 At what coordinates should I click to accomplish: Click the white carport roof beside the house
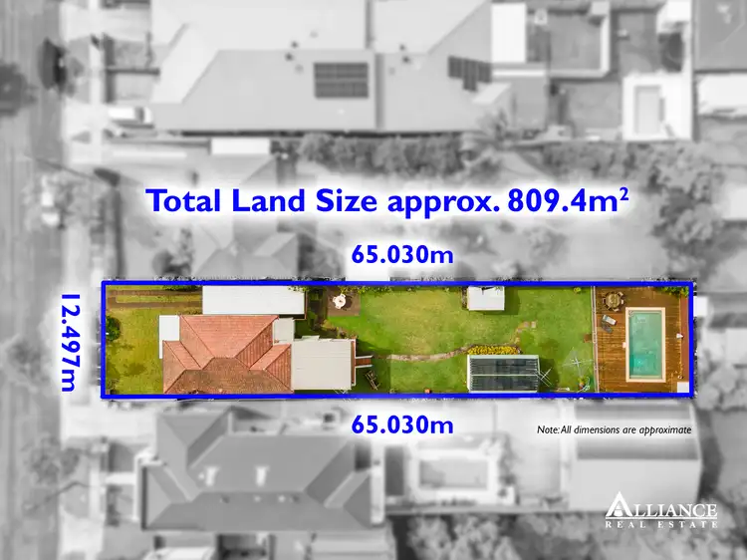point(253,300)
